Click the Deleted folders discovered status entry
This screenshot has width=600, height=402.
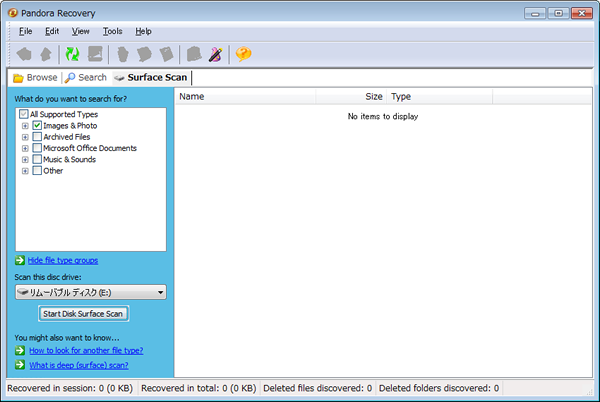tap(439, 388)
